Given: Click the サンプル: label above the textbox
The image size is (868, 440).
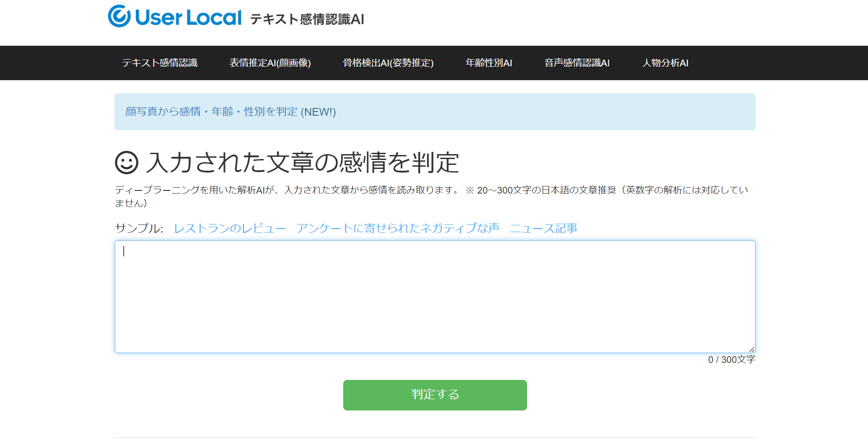Looking at the screenshot, I should (139, 228).
